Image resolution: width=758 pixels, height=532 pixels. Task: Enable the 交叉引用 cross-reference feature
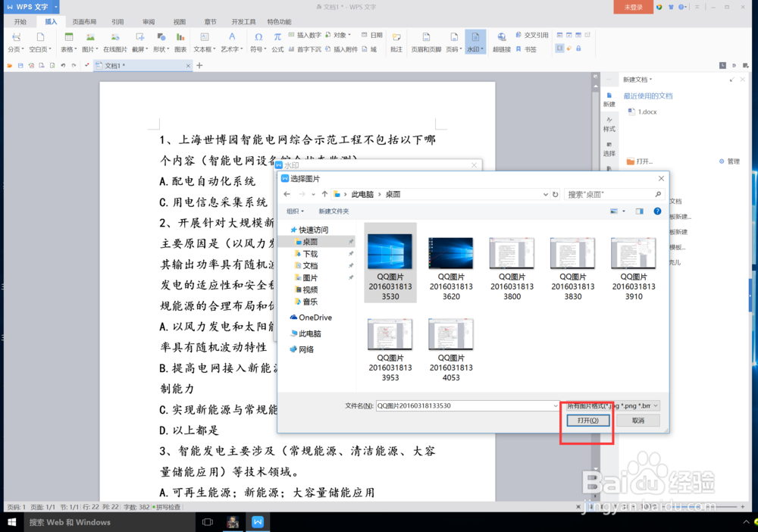[x=537, y=36]
